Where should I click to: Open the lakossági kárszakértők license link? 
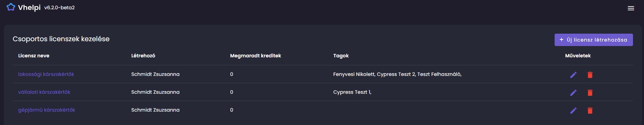point(46,74)
